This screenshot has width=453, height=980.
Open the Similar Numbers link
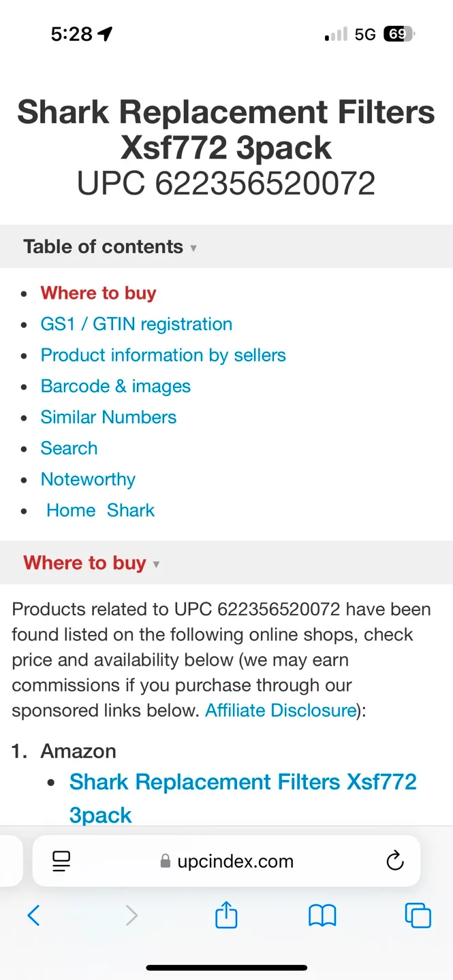click(x=108, y=417)
